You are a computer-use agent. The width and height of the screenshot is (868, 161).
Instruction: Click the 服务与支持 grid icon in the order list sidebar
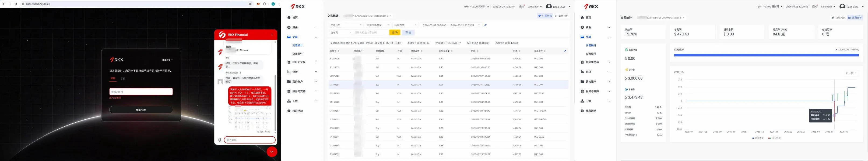point(289,92)
